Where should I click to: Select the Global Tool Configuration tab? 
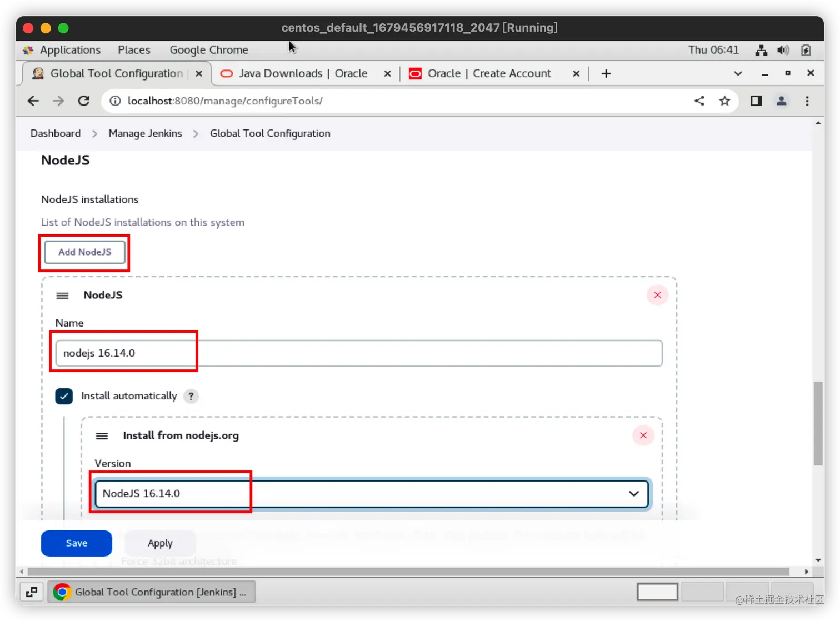[x=117, y=73]
